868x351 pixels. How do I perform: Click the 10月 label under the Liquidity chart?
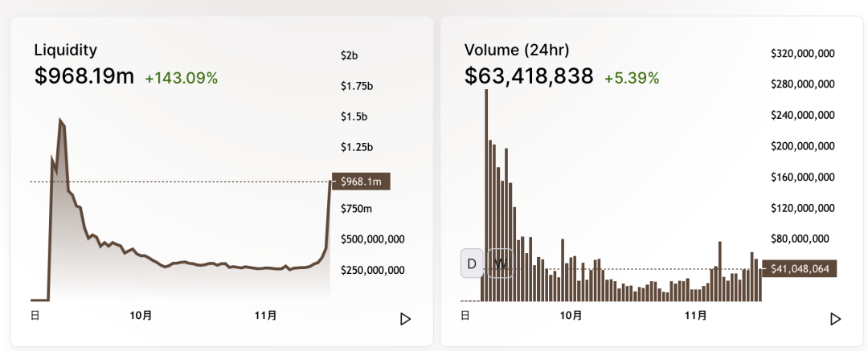coord(141,316)
